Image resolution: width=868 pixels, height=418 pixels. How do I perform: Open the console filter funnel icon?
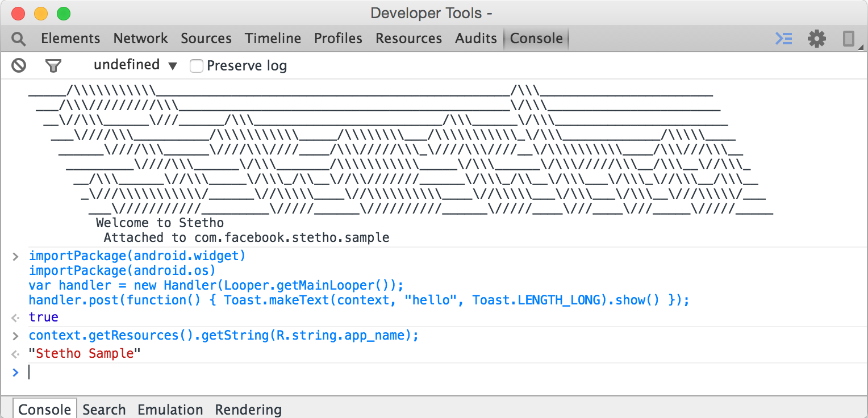tap(53, 66)
